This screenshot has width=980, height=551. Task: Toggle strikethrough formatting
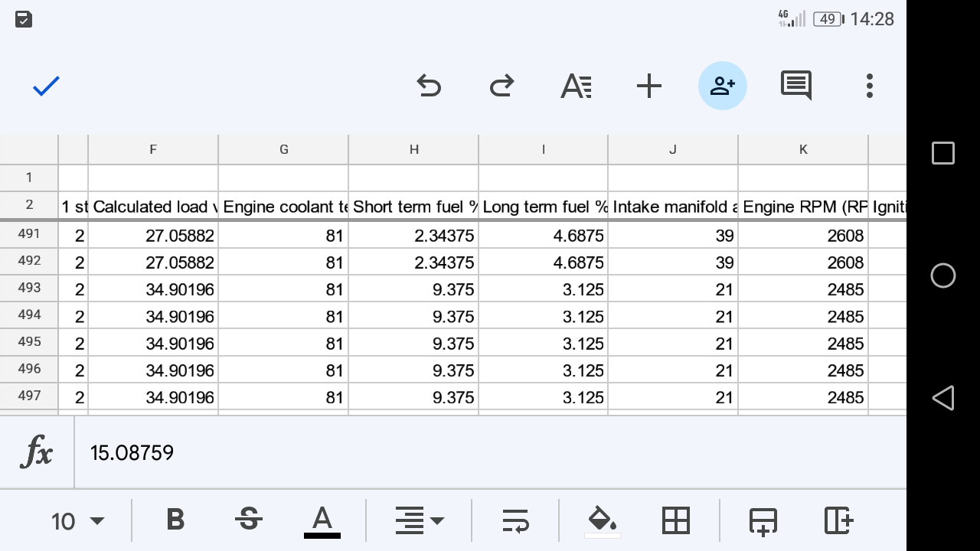coord(248,520)
